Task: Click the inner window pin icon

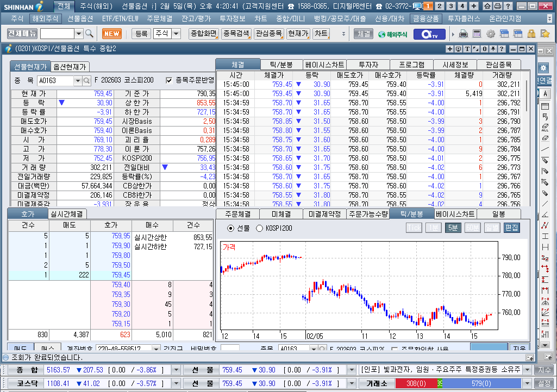Action: click(493, 49)
